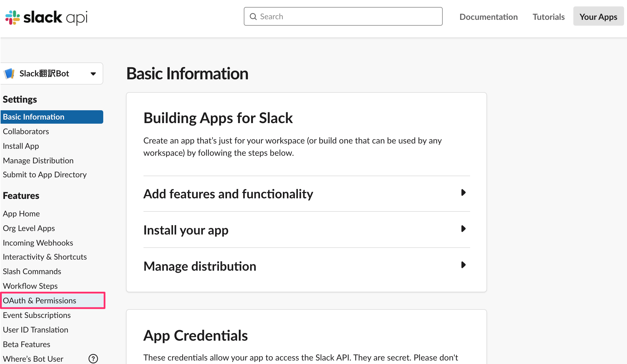Open OAuth & Permissions in sidebar
This screenshot has width=627, height=364.
(39, 300)
